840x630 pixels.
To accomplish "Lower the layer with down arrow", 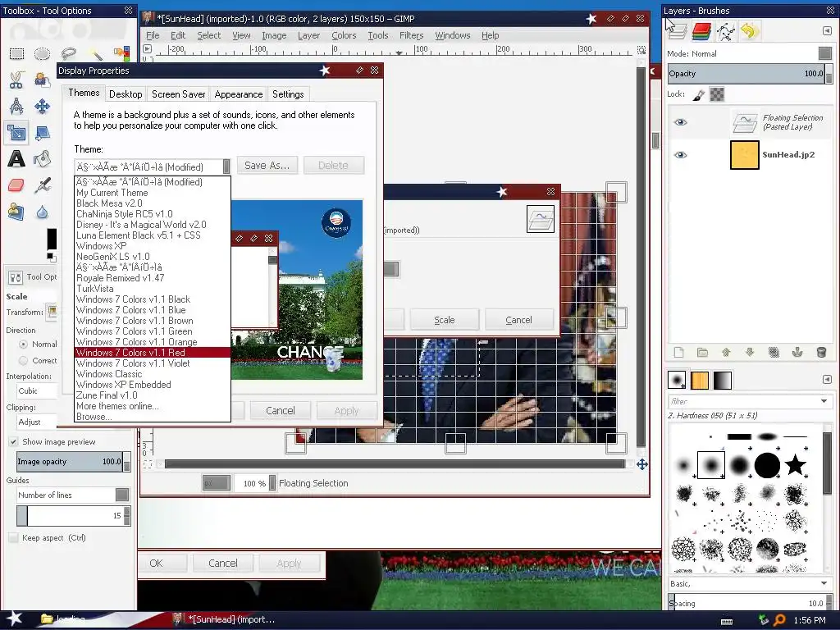I will (x=750, y=352).
